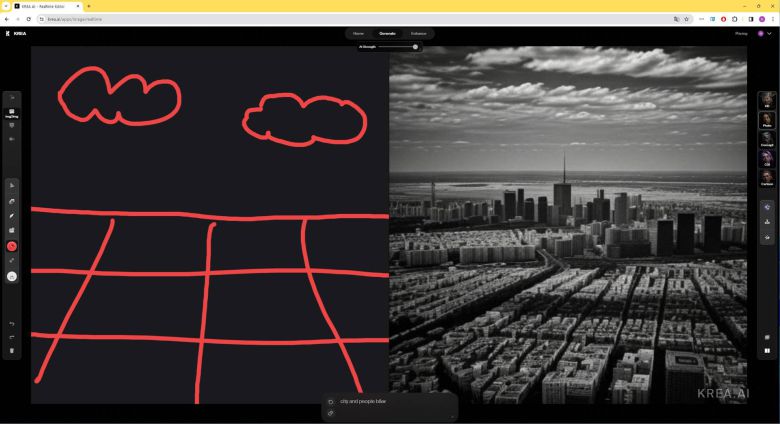
Task: Reload the page with browser refresh button
Action: click(x=29, y=19)
